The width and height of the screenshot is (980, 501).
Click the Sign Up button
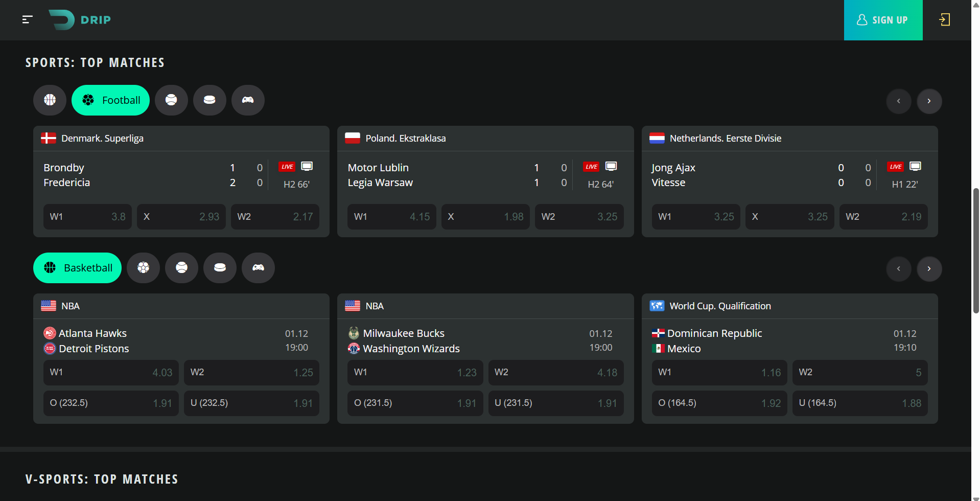(x=883, y=20)
